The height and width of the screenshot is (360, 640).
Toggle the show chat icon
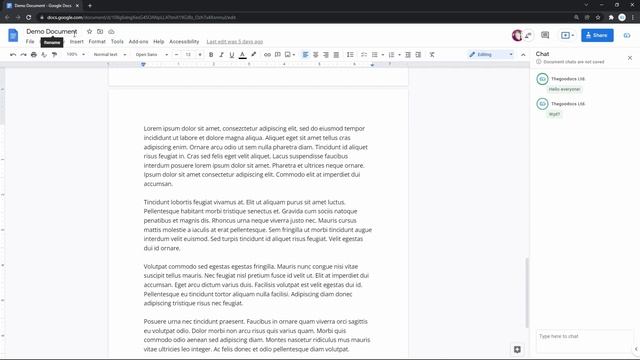[528, 36]
